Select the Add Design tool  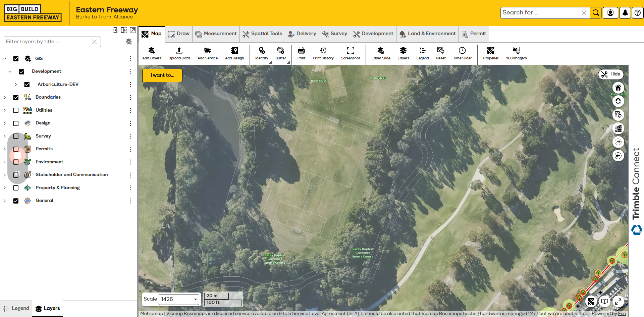click(x=234, y=53)
